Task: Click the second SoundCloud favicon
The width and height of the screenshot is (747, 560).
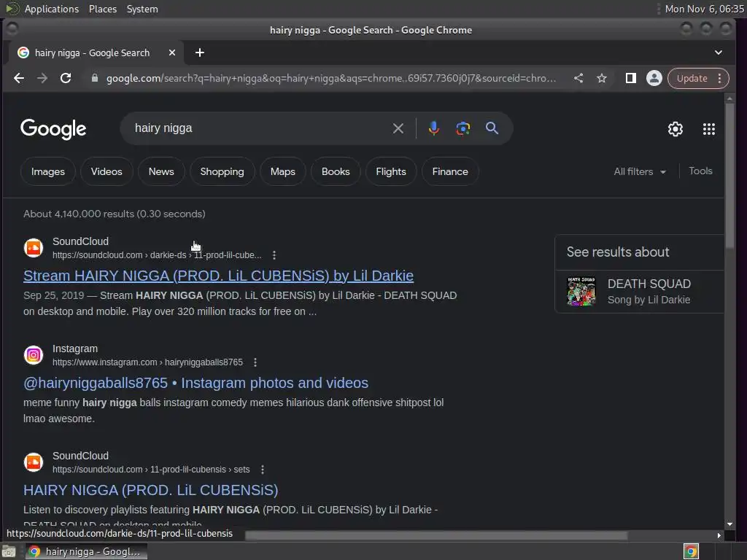Action: pyautogui.click(x=34, y=462)
